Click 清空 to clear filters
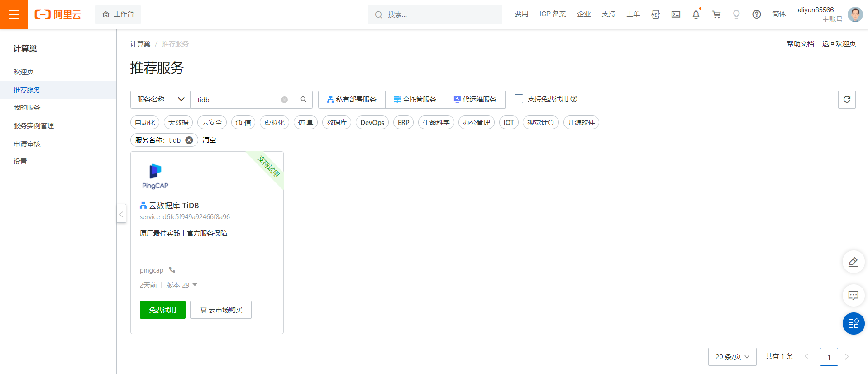The width and height of the screenshot is (868, 374). pyautogui.click(x=209, y=140)
